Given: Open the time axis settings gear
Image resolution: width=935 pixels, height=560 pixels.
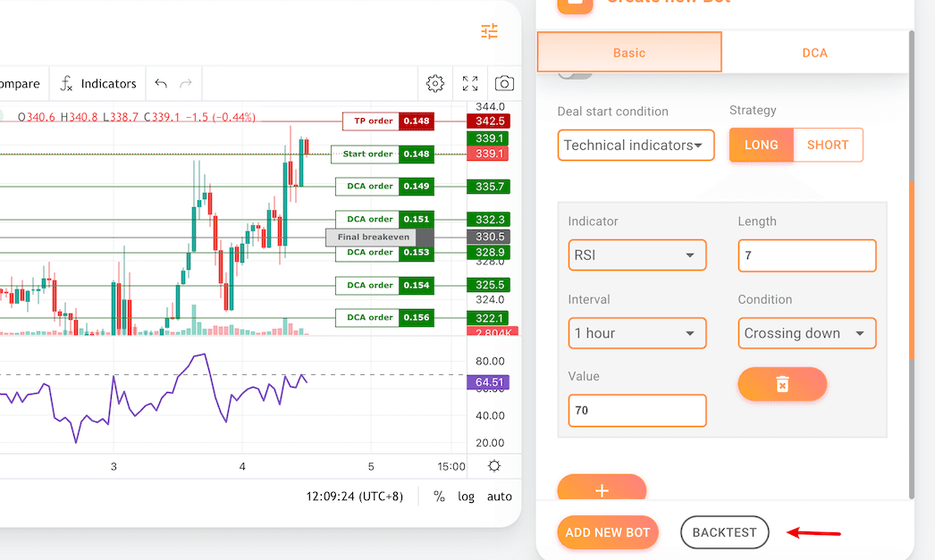Looking at the screenshot, I should [494, 466].
